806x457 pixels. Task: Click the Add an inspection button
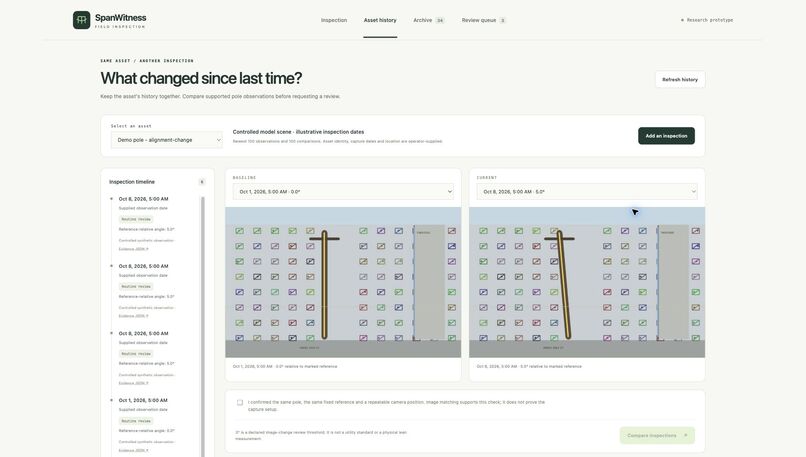pos(666,136)
